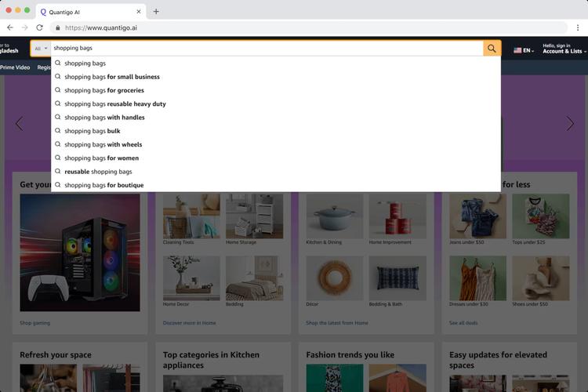588x392 pixels.
Task: Click the Shop gaming link
Action: coord(34,323)
